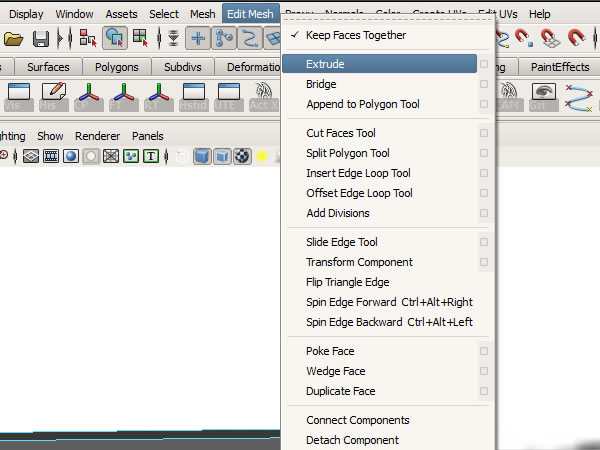Collapse toolbar handle after red magnets
Viewport: 600px width, 450px height.
click(x=595, y=38)
